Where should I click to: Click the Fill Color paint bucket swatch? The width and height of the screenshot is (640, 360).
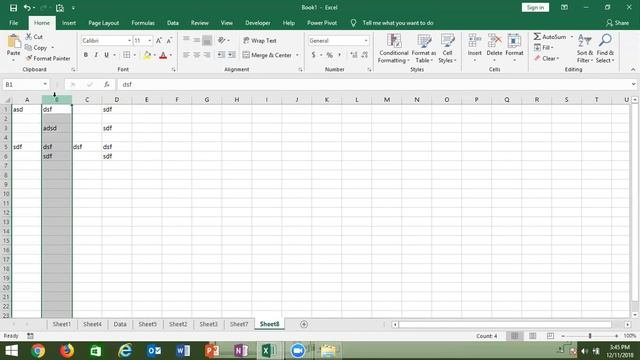click(x=147, y=55)
